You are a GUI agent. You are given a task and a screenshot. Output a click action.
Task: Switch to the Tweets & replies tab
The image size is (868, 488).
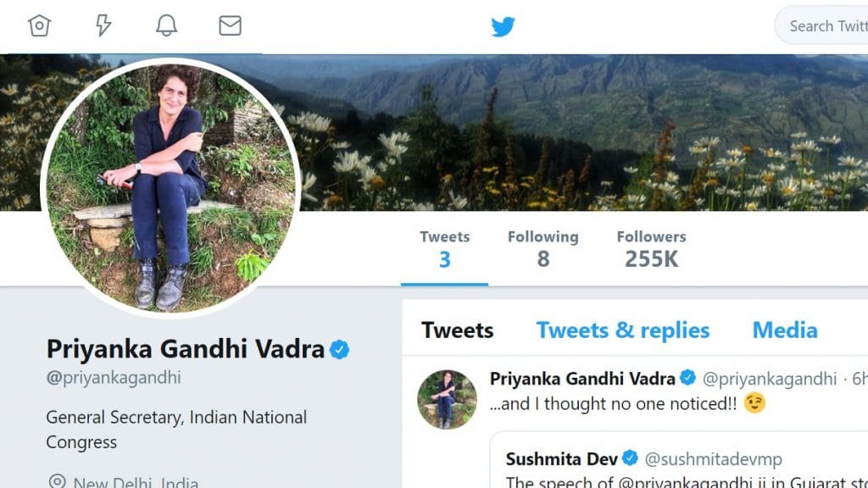623,330
